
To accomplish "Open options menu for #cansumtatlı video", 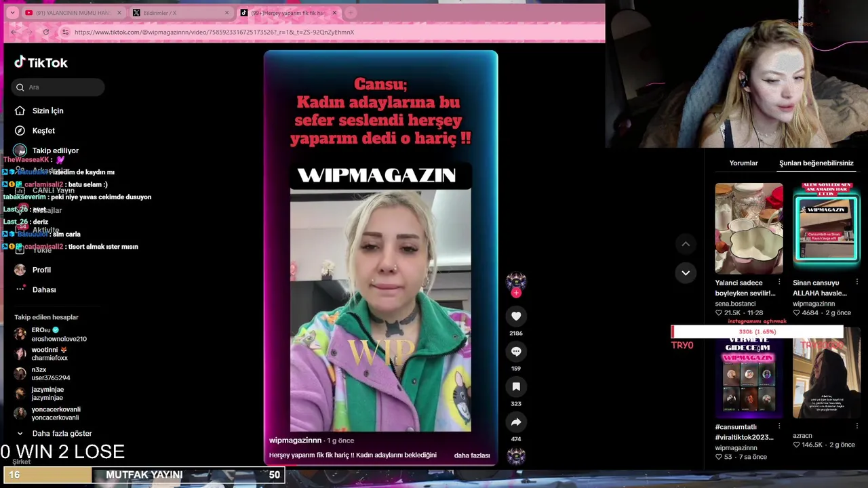I will click(x=778, y=426).
